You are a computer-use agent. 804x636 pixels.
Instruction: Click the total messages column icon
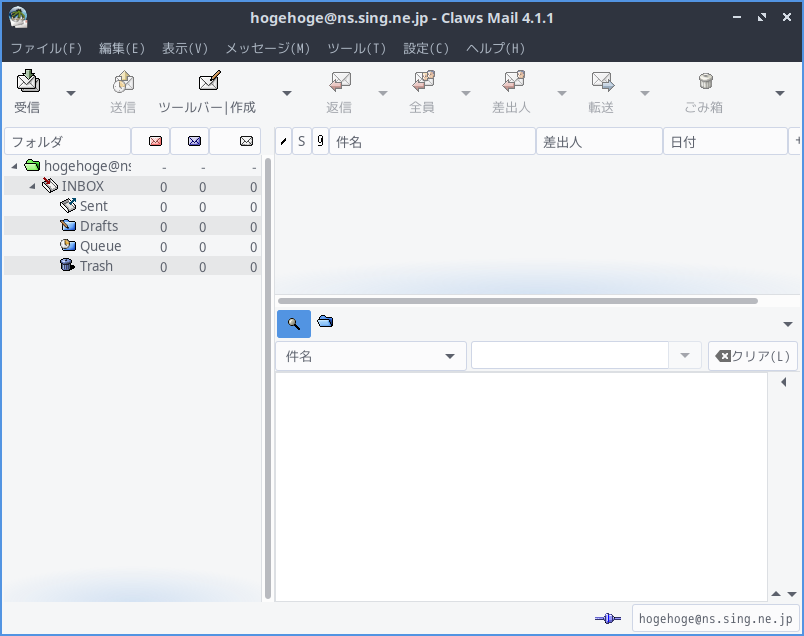(246, 141)
